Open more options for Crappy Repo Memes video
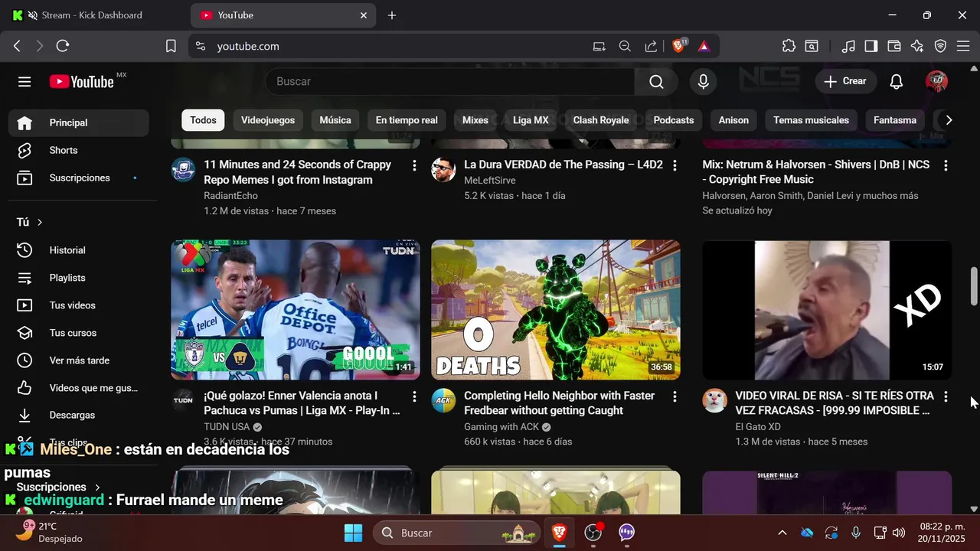Screen dimensions: 980x551 pos(414,165)
